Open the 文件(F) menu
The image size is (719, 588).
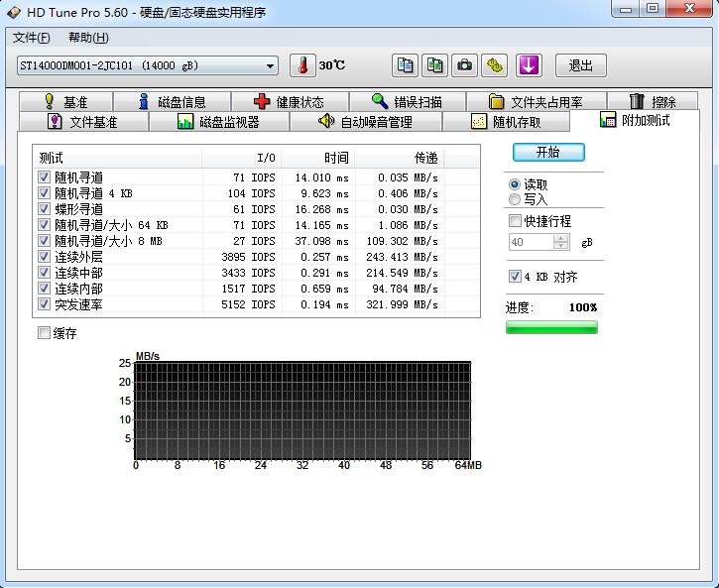pos(31,38)
